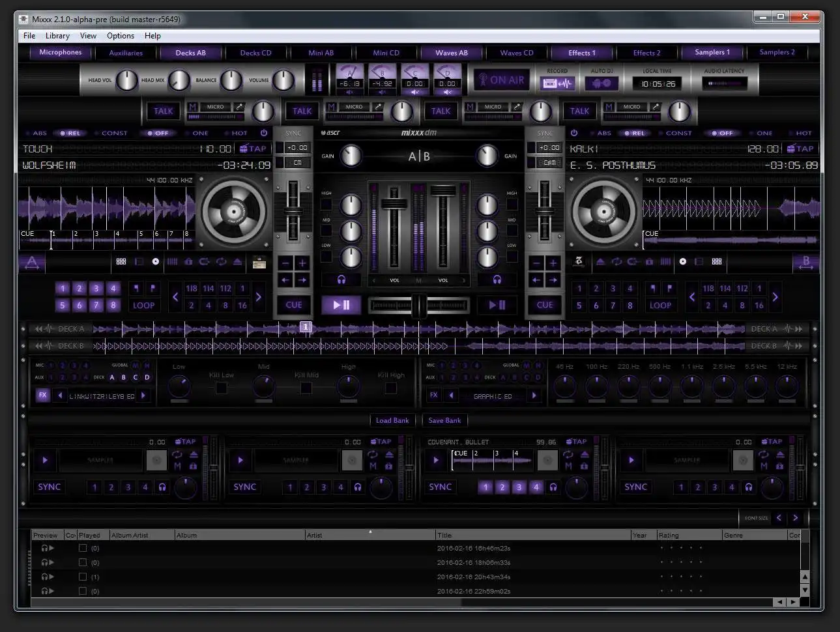Click the Save Bank button
The image size is (840, 632).
point(444,420)
